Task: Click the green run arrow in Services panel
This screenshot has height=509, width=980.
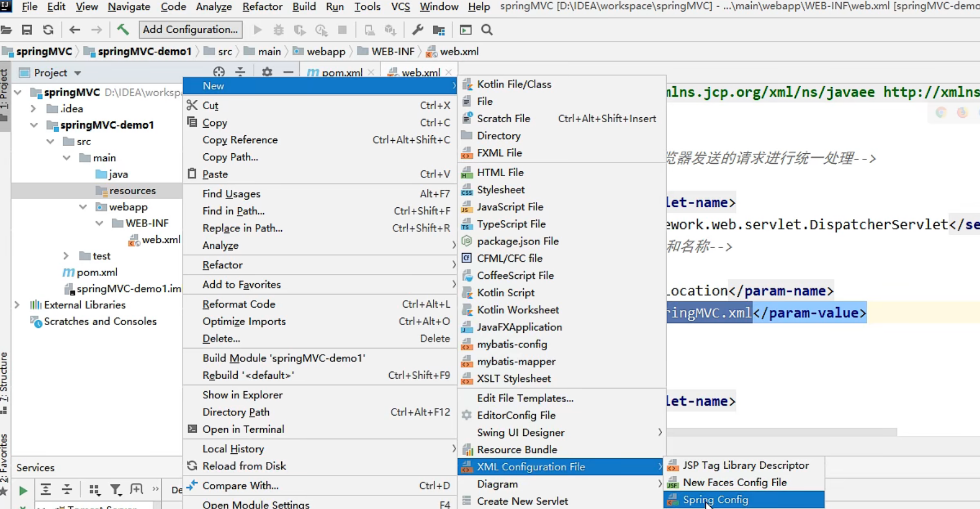Action: pyautogui.click(x=23, y=490)
